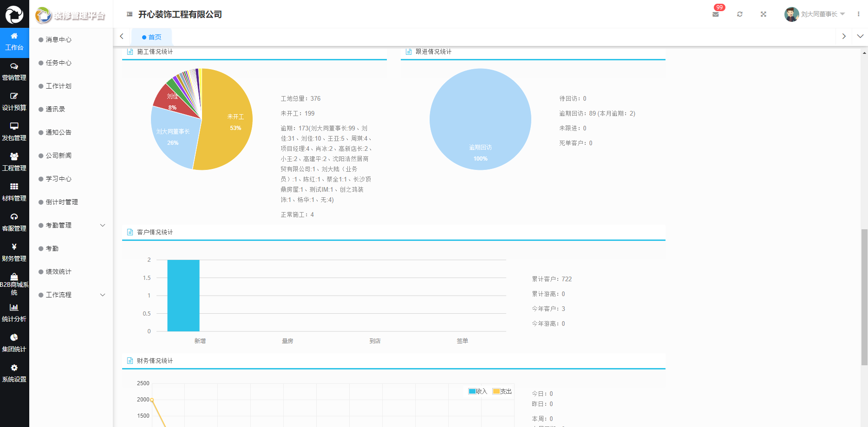Open tab options dropdown chevron at right
The image size is (868, 427).
tap(860, 36)
